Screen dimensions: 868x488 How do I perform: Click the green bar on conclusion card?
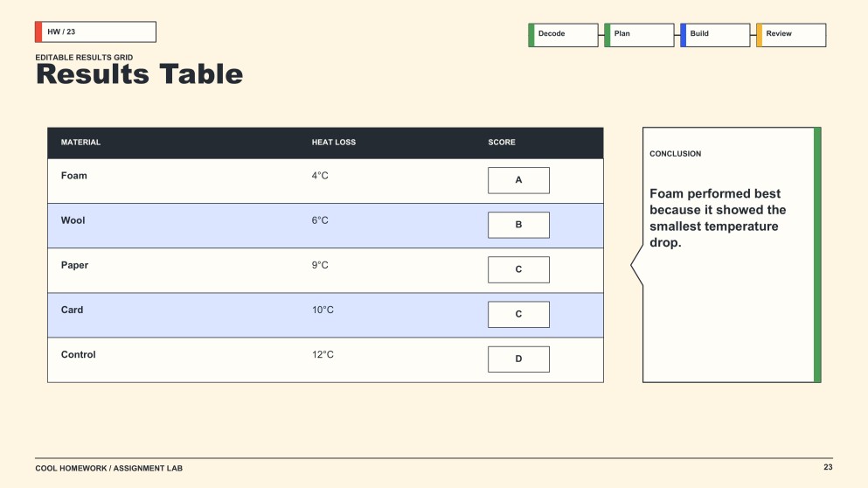817,254
